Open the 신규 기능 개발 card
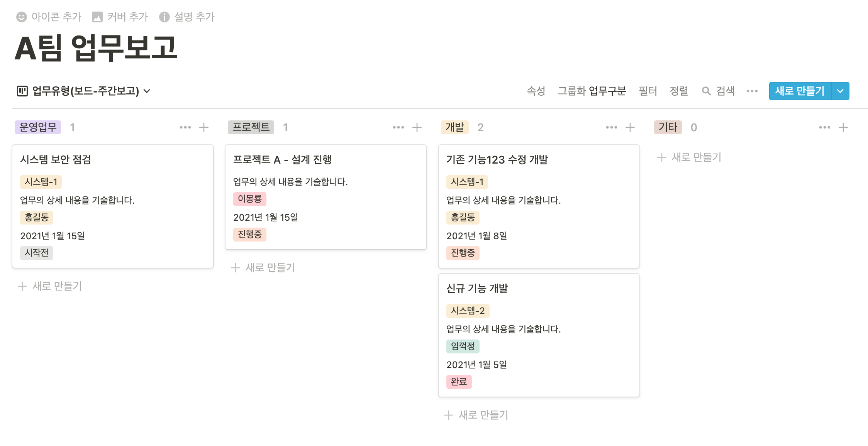The height and width of the screenshot is (446, 868). [477, 289]
